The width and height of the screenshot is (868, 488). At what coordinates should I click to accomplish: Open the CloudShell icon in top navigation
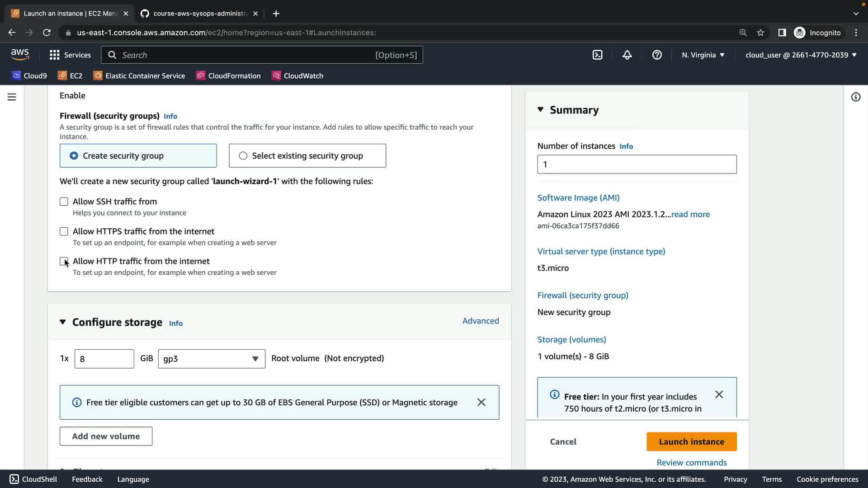(597, 55)
